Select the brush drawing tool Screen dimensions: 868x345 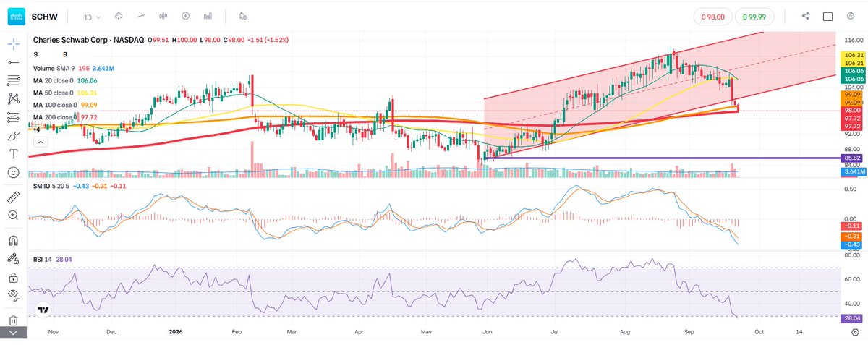coord(13,135)
